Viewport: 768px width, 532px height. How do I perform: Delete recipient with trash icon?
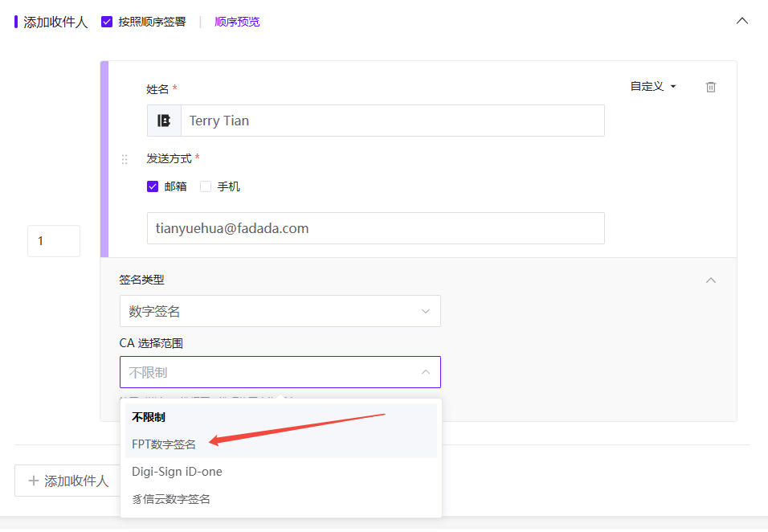pyautogui.click(x=711, y=87)
